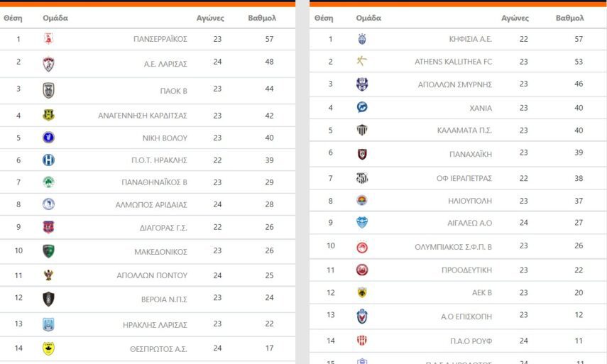
Task: Open the Καλαμάτα Π.Σ. team link
Action: coord(464,131)
